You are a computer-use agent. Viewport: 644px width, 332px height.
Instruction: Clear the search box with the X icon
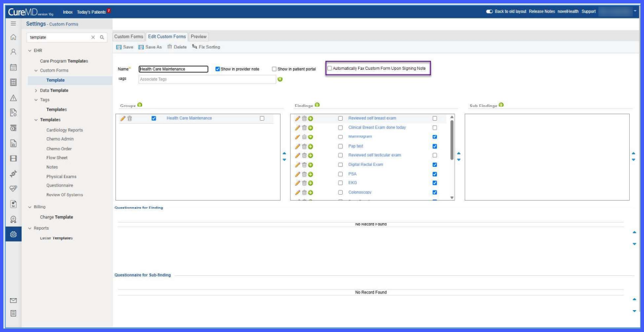coord(93,37)
